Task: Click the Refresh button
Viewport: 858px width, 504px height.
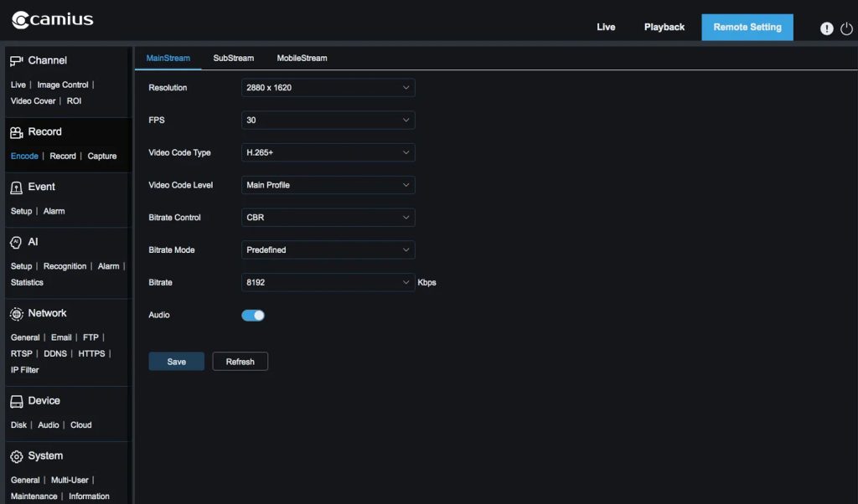Action: (x=240, y=362)
